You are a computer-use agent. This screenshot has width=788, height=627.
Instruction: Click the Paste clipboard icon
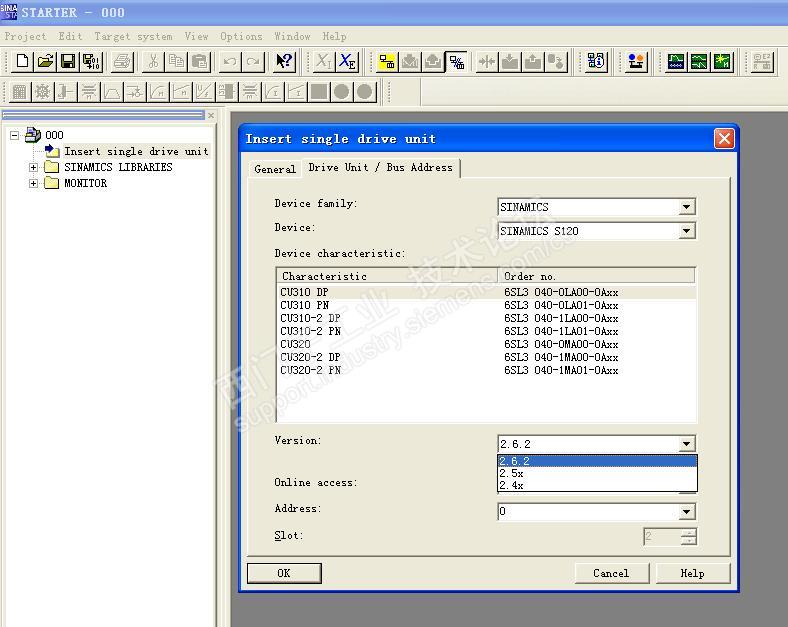[200, 61]
